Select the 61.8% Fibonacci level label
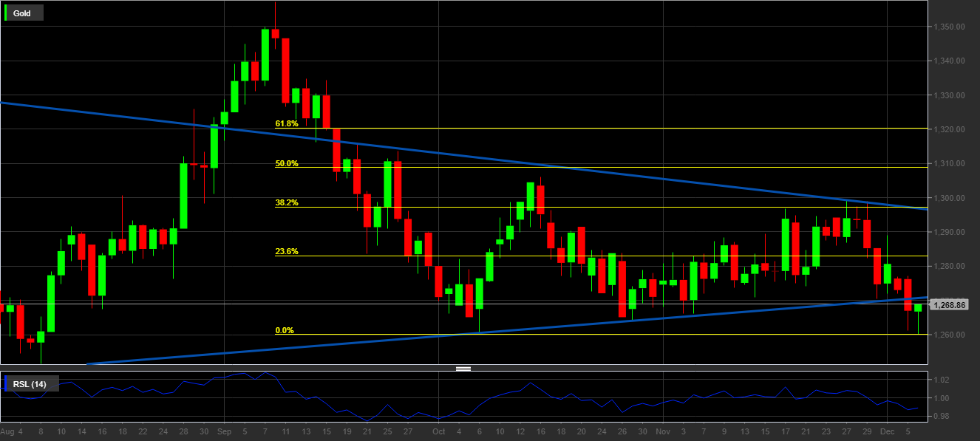Screen dimensions: 980x441 tap(286, 124)
